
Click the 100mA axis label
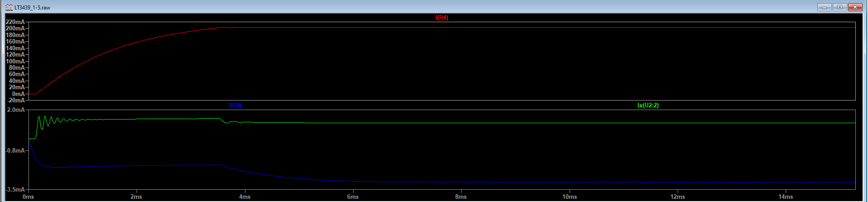[x=15, y=61]
